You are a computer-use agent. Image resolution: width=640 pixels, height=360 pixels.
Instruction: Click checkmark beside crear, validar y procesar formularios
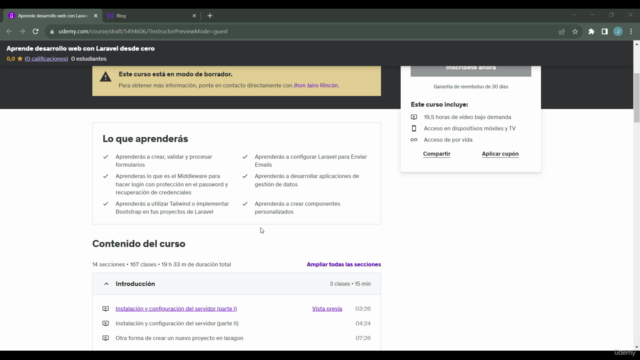pos(106,157)
